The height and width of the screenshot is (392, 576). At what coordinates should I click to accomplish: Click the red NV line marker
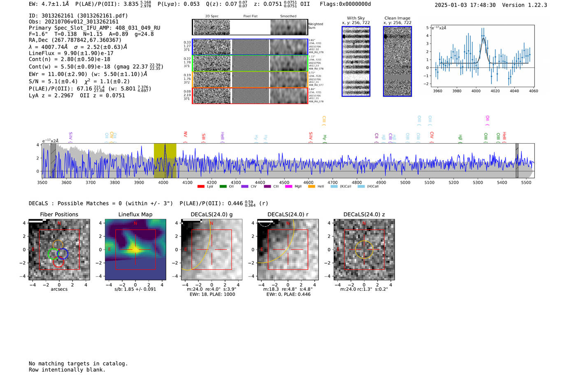185,137
